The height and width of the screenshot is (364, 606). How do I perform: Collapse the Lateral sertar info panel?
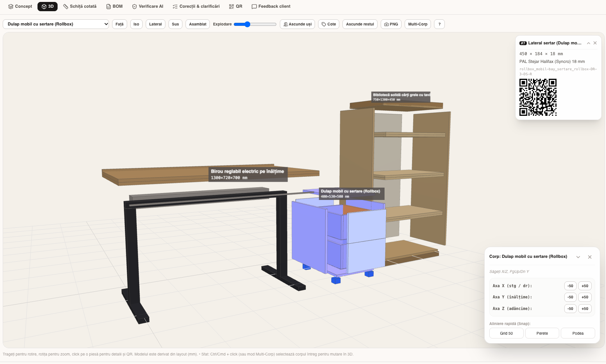(588, 43)
